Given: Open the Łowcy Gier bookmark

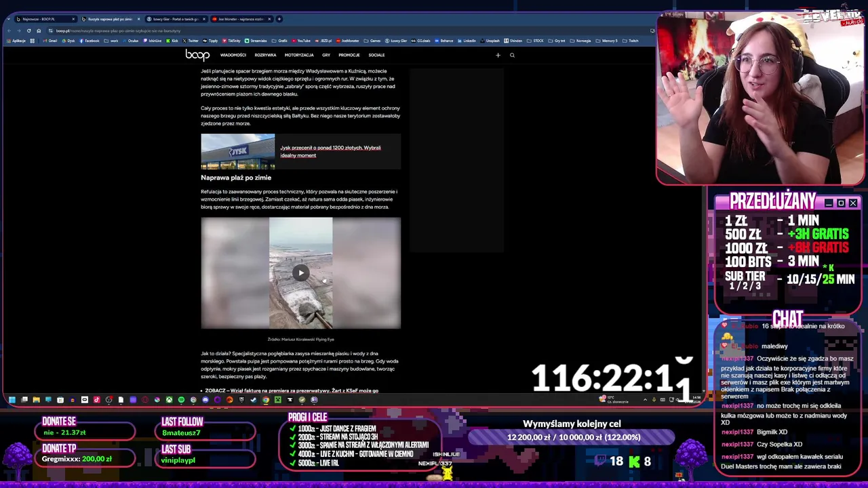Looking at the screenshot, I should pos(396,41).
